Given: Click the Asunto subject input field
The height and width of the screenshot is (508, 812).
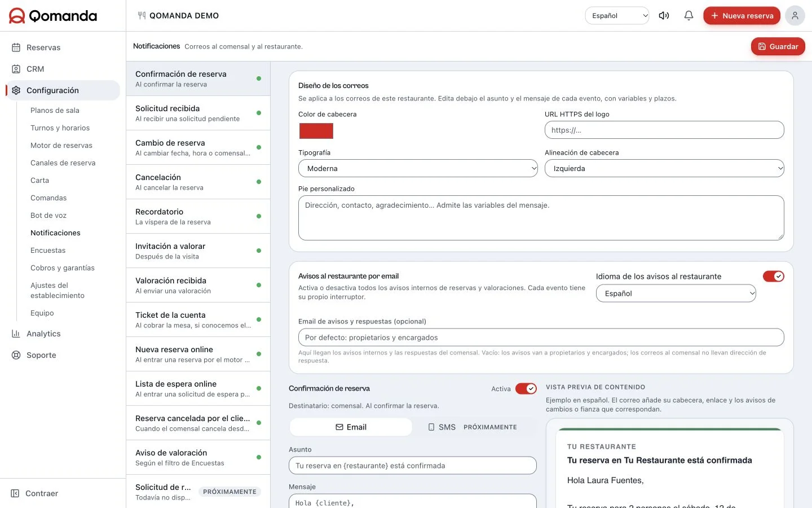Looking at the screenshot, I should point(413,466).
